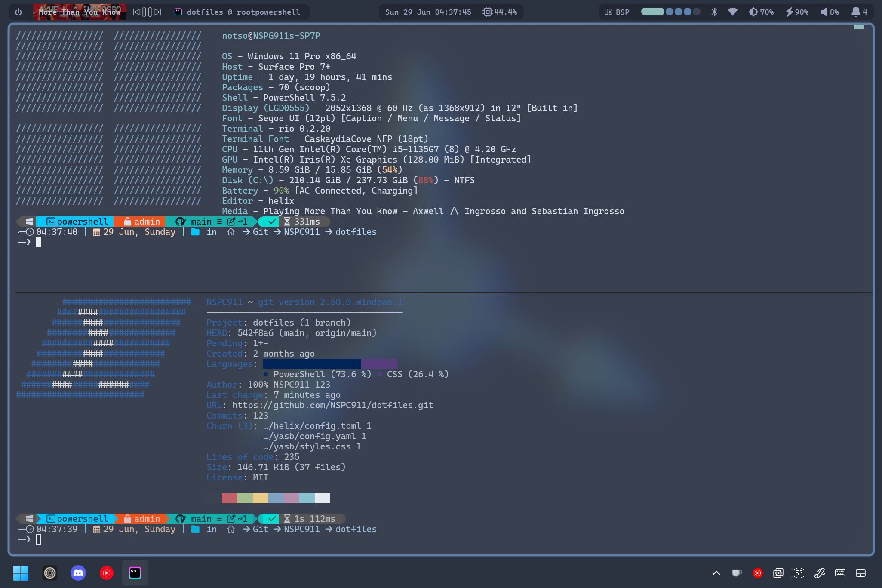Screen dimensions: 882x588
Task: Click 'More Than You Know' album thumbnail
Action: pos(80,12)
